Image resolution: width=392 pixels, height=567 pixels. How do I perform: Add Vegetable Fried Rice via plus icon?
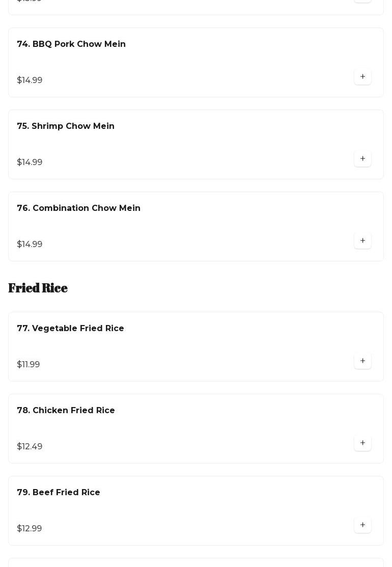pos(362,361)
